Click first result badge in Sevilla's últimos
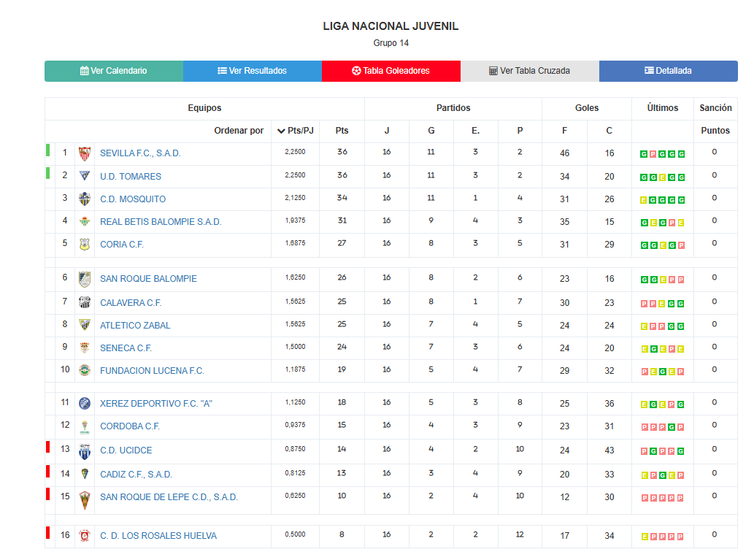 click(644, 154)
